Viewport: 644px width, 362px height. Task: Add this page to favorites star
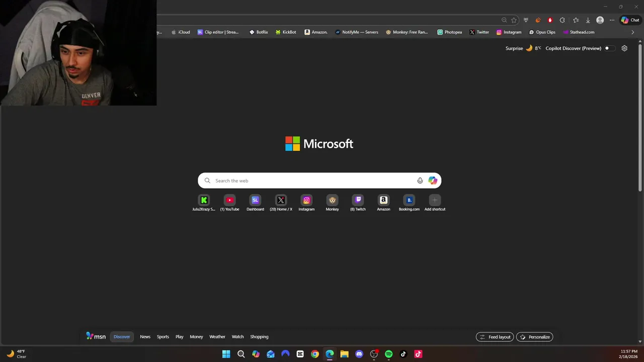click(x=514, y=20)
